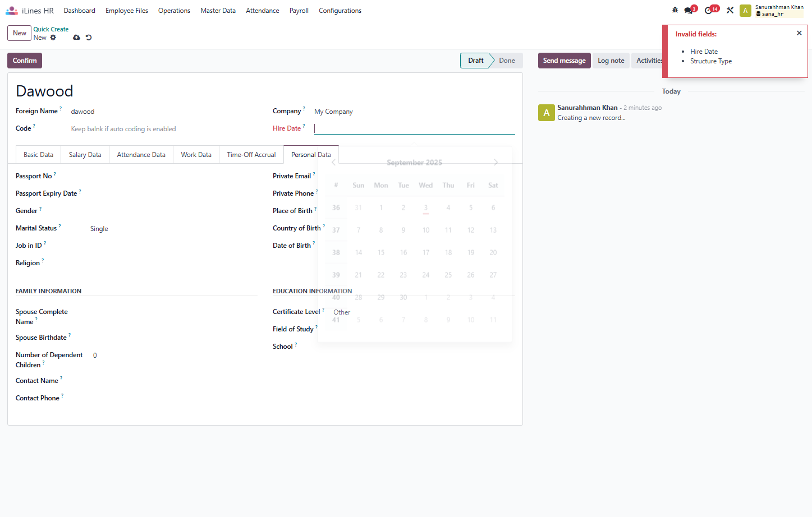Open the Operations menu
Screen dimensions: 812x517
point(174,11)
